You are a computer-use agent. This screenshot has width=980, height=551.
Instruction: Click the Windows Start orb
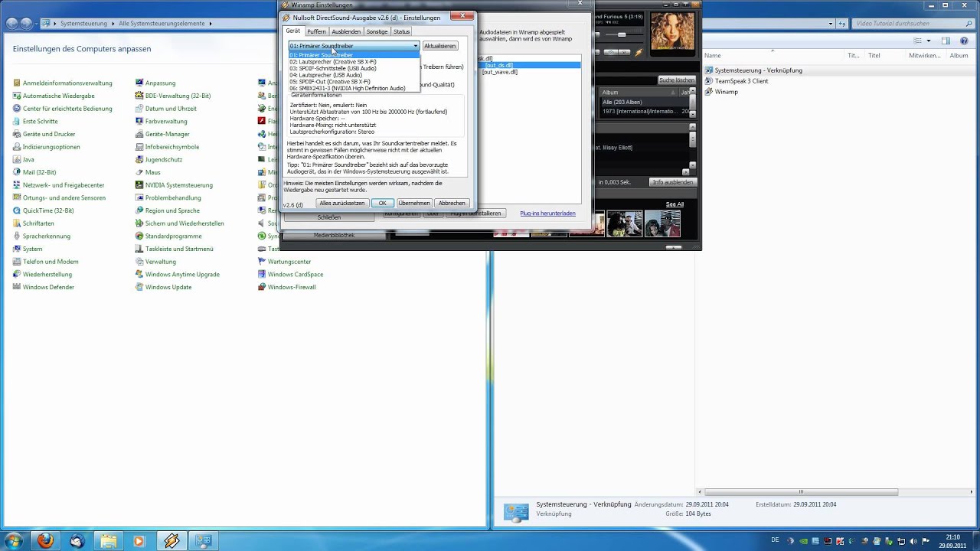14,540
